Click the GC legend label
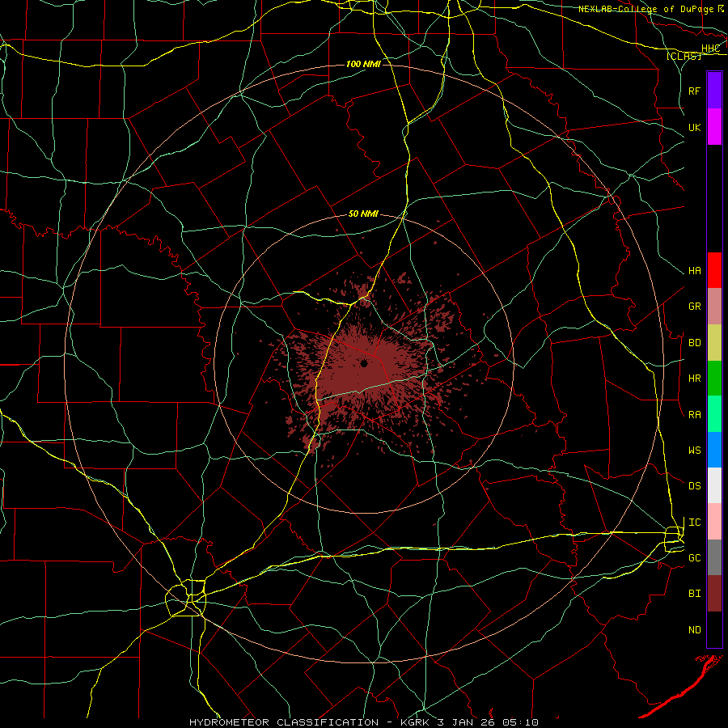This screenshot has width=728, height=728. (x=694, y=557)
